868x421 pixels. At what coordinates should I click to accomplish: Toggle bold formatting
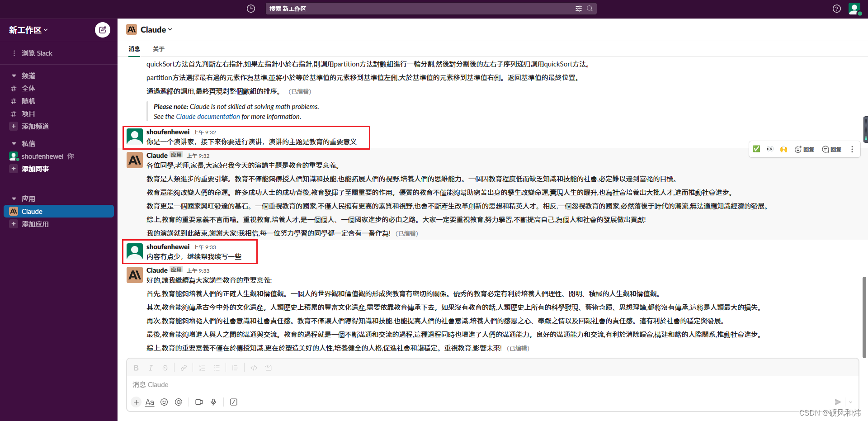coord(136,368)
